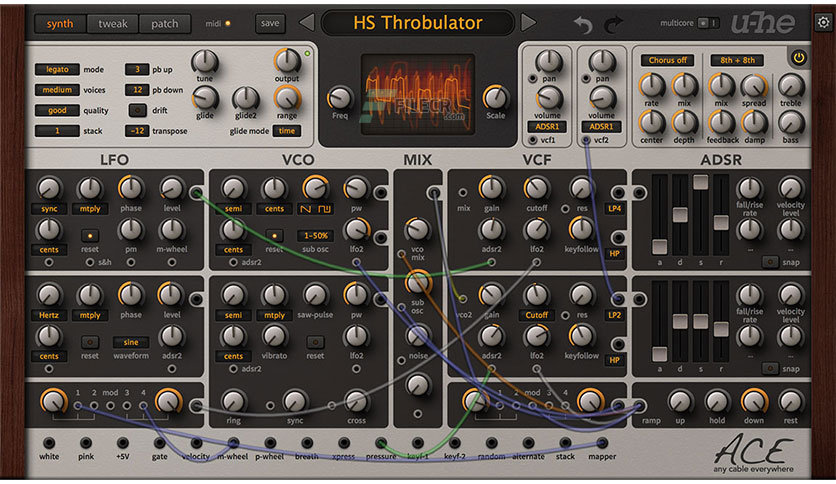Click the oscilloscope Freq knob
The width and height of the screenshot is (836, 484).
340,98
